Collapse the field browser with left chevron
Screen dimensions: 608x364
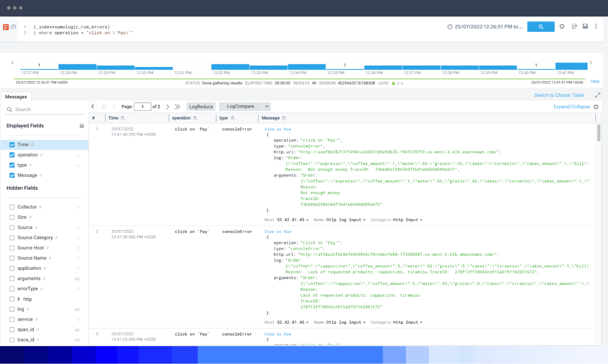pos(93,107)
